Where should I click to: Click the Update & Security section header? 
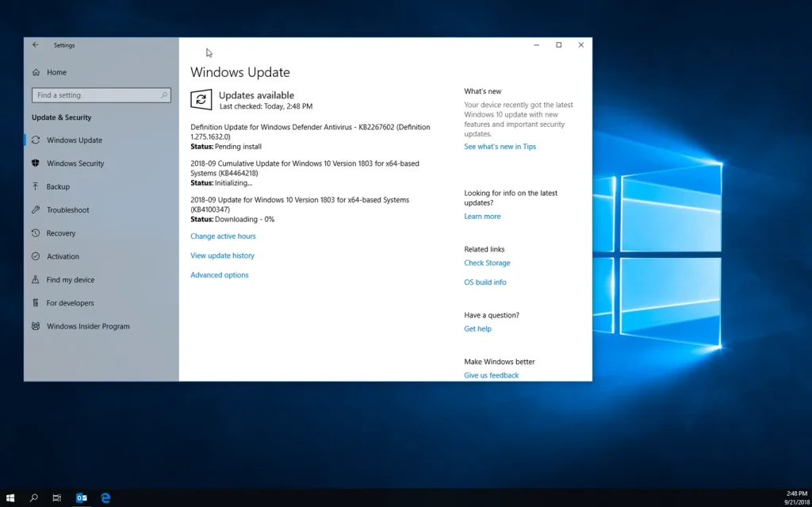tap(61, 117)
